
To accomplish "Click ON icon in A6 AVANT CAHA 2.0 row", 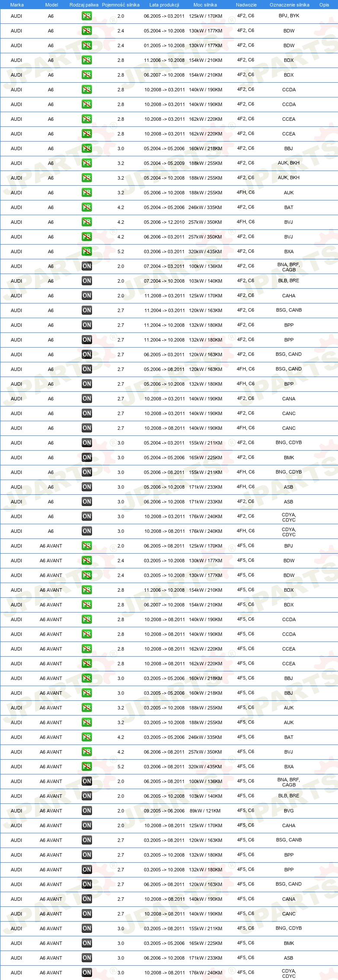I will pos(86,825).
